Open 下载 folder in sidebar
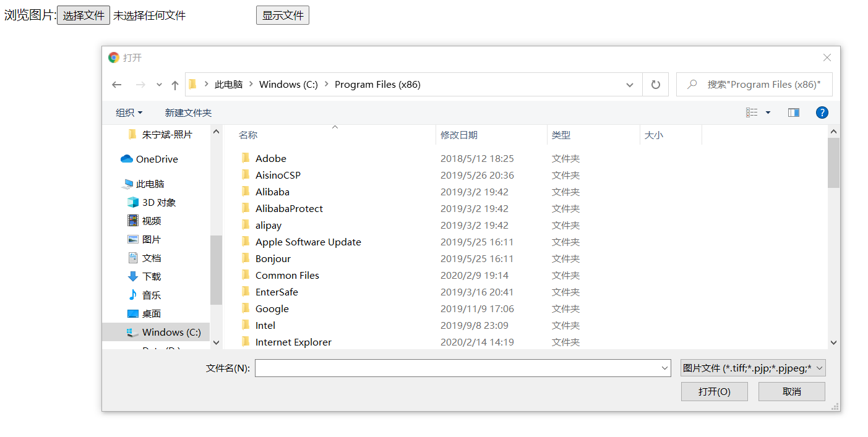Viewport: 868px width, 437px height. tap(144, 276)
